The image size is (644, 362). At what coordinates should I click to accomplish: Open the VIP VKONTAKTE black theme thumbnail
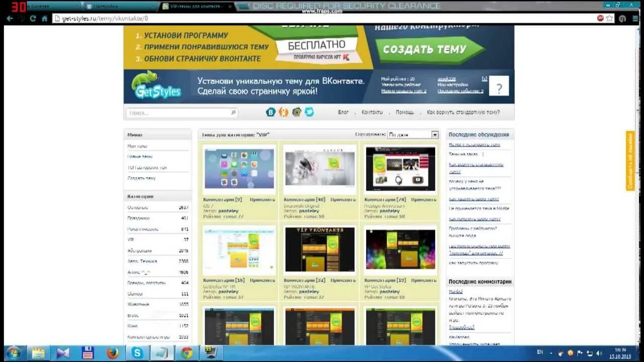pos(320,250)
